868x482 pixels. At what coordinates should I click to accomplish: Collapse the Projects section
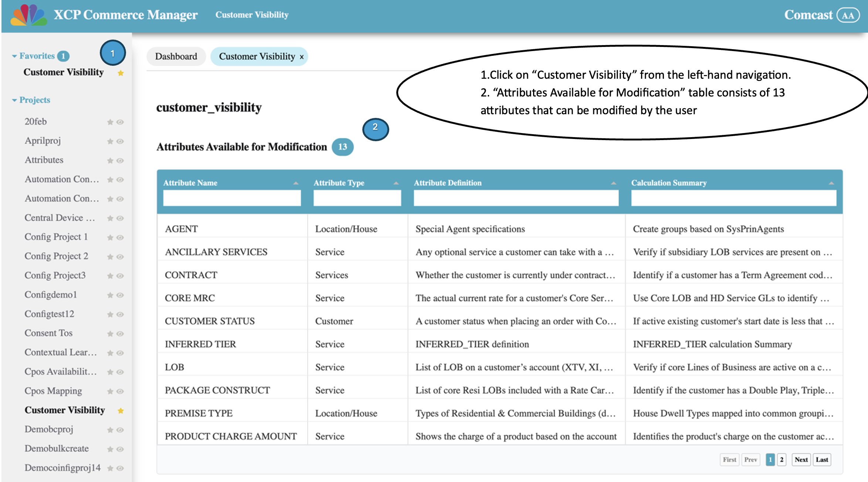(x=14, y=100)
